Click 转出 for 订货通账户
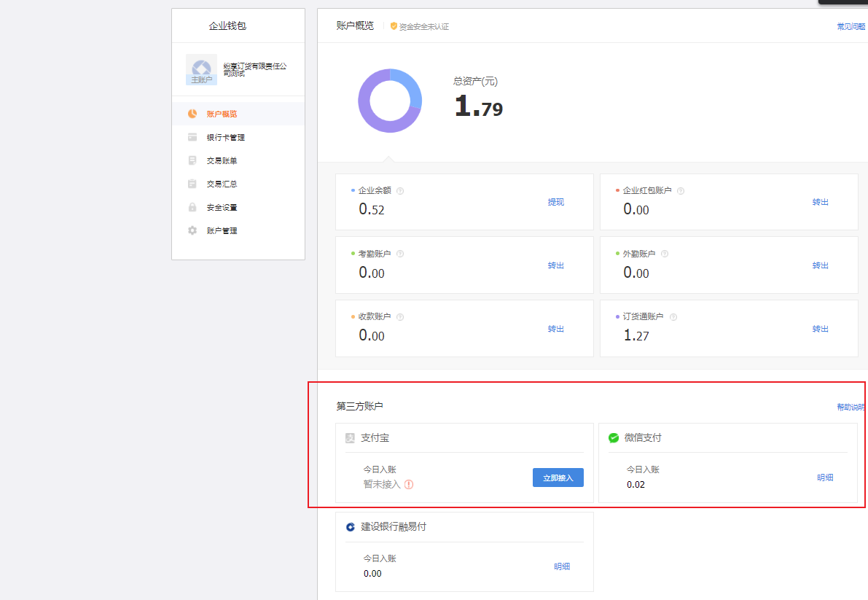868x600 pixels. pyautogui.click(x=821, y=329)
